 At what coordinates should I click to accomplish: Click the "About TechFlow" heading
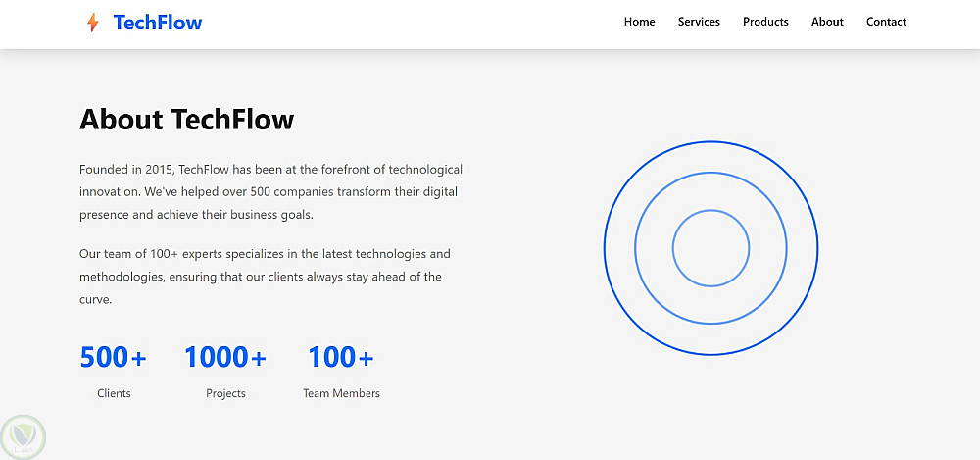pos(187,119)
